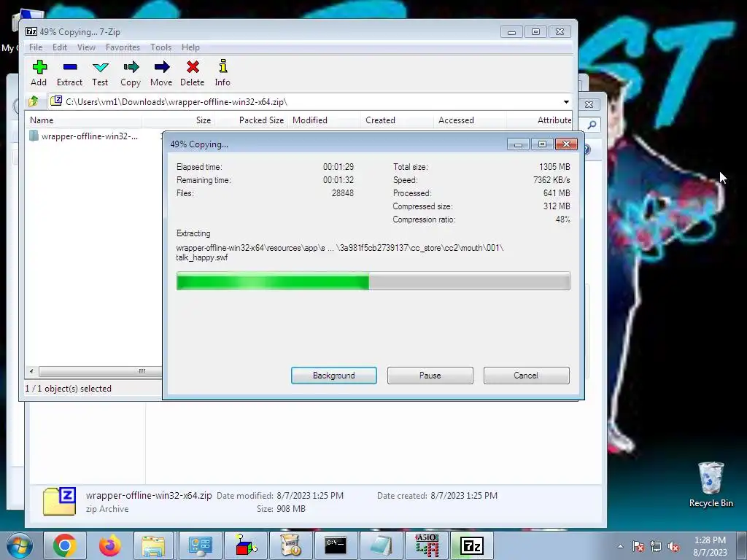Open the Recycle Bin on the desktop
Screen dimensions: 747x560
click(x=711, y=484)
